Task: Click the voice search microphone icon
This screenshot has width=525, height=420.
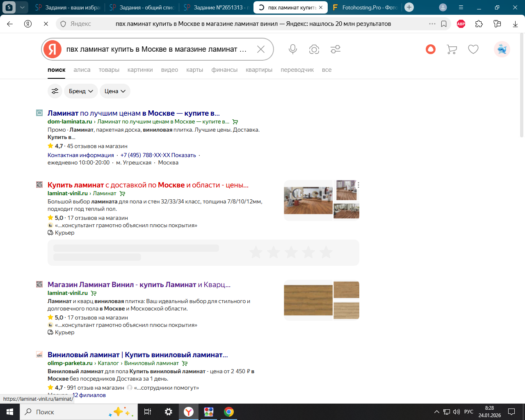Action: [293, 49]
